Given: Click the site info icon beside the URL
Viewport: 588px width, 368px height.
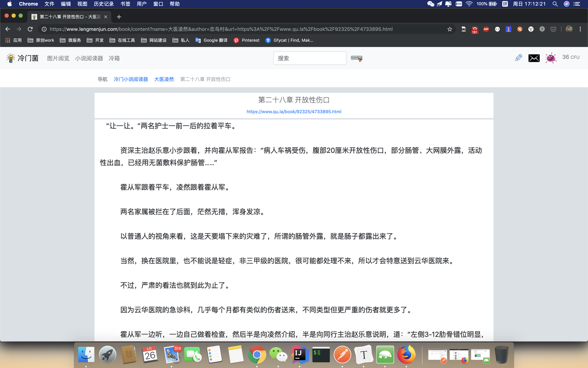Looking at the screenshot, I should (x=44, y=29).
